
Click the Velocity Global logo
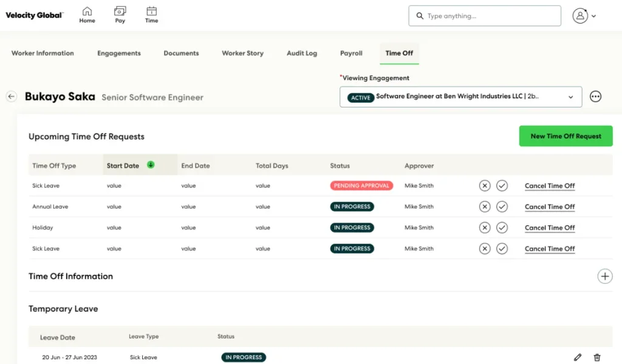point(34,15)
